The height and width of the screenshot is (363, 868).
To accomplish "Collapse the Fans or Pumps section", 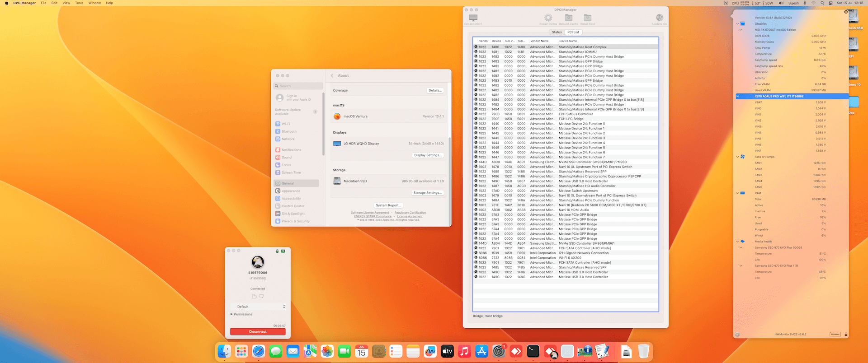I will (x=737, y=157).
